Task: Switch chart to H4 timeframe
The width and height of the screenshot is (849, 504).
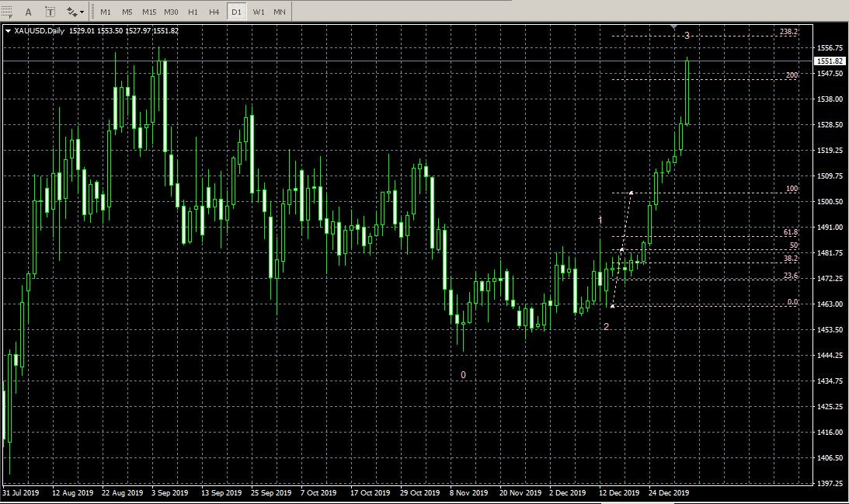Action: click(214, 12)
